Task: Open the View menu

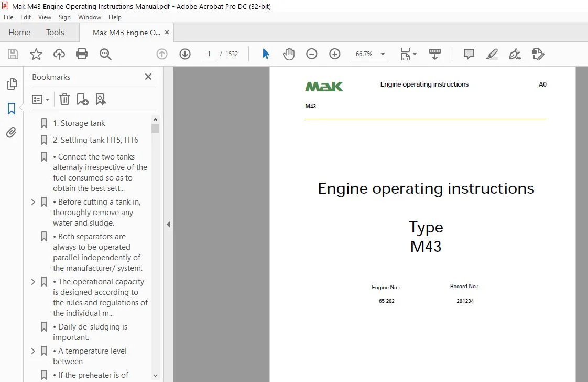Action: 45,17
